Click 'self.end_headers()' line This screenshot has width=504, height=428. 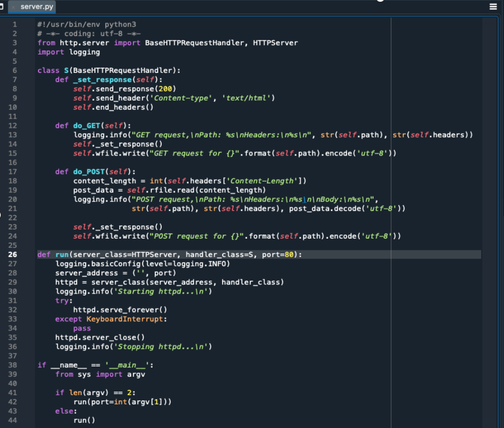click(113, 107)
